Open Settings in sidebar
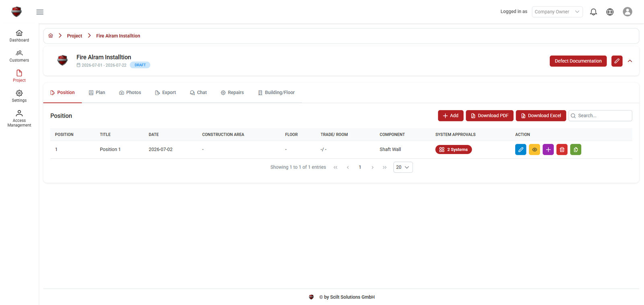Image resolution: width=644 pixels, height=305 pixels. click(x=19, y=96)
